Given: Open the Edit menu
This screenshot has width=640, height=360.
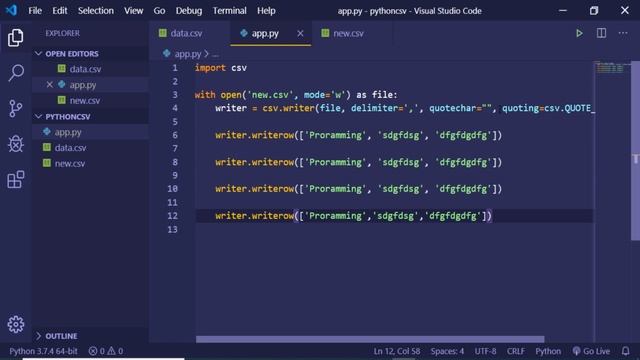Looking at the screenshot, I should click(60, 11).
